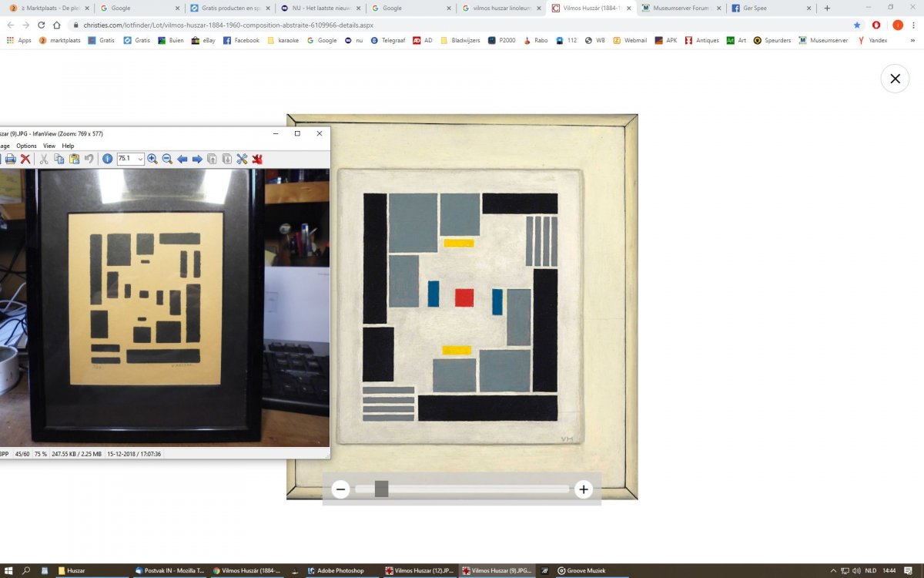
Task: Click the zoom slider handle under painting
Action: 381,489
